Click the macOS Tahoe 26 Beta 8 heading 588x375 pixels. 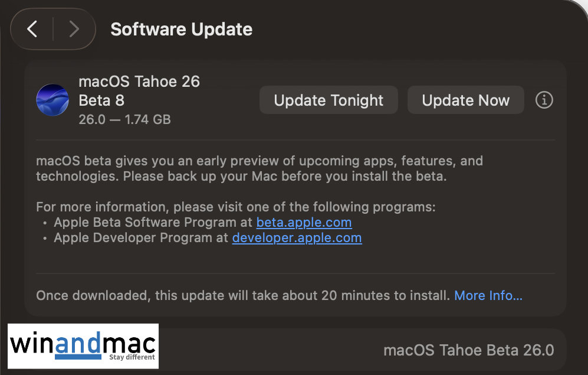tap(139, 90)
